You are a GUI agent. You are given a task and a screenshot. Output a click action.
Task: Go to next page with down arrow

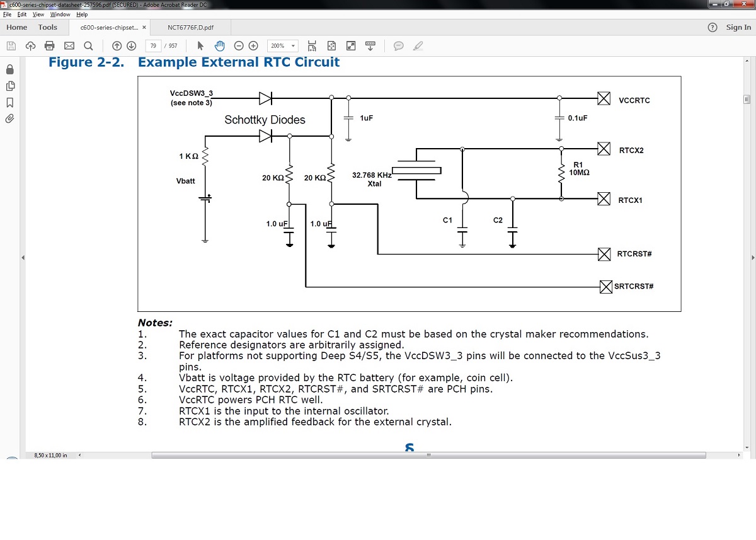click(x=131, y=45)
